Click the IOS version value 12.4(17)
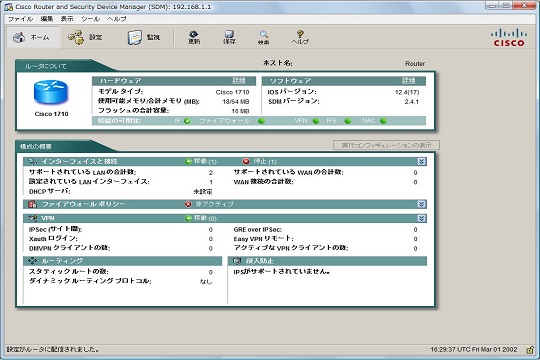540x360 pixels. click(x=407, y=92)
